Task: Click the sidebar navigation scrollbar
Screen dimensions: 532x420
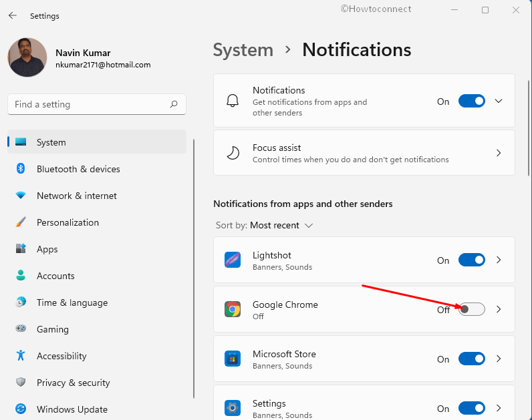Action: (x=194, y=268)
